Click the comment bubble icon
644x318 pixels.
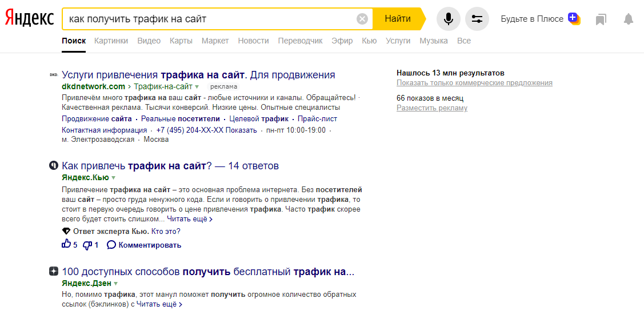[111, 245]
